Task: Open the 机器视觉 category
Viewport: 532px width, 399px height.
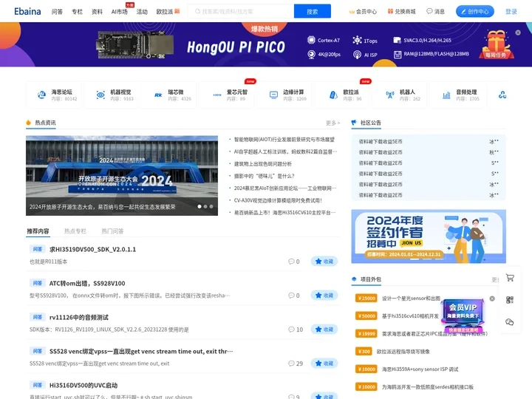Action: coord(112,95)
